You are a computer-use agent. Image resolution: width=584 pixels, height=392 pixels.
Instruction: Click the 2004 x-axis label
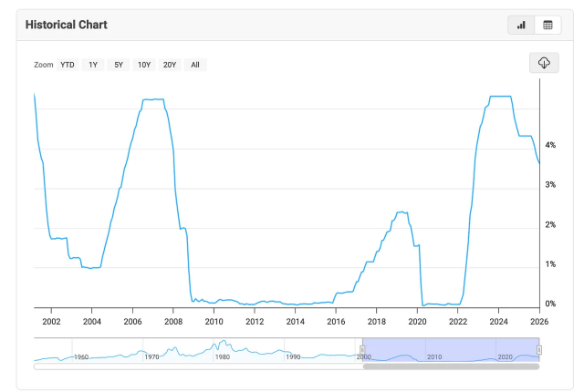(92, 321)
